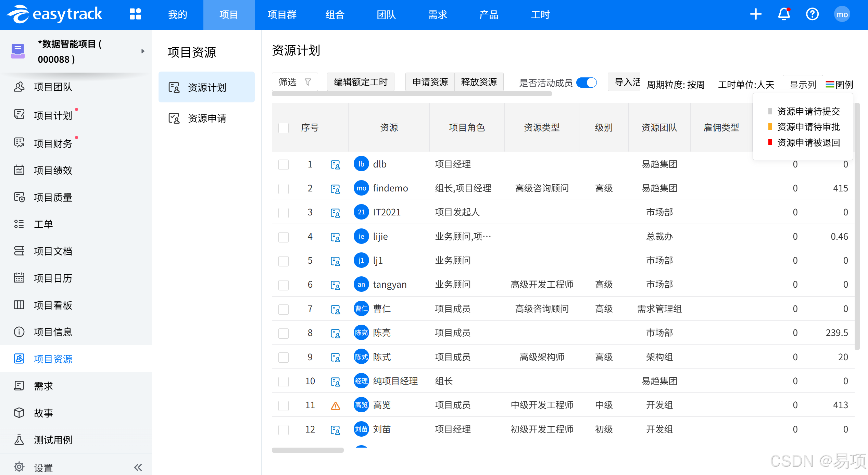868x475 pixels.
Task: Open 资源申请 in the resource submenu
Action: 206,118
